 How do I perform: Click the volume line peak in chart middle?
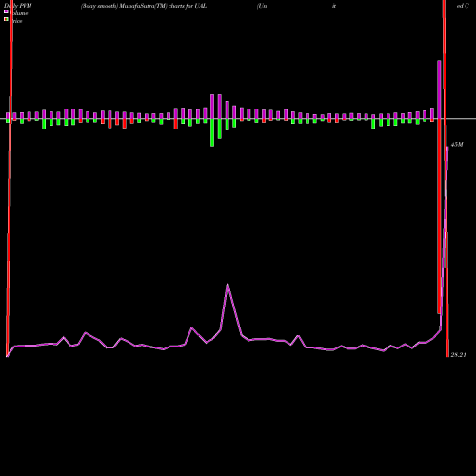pos(228,285)
